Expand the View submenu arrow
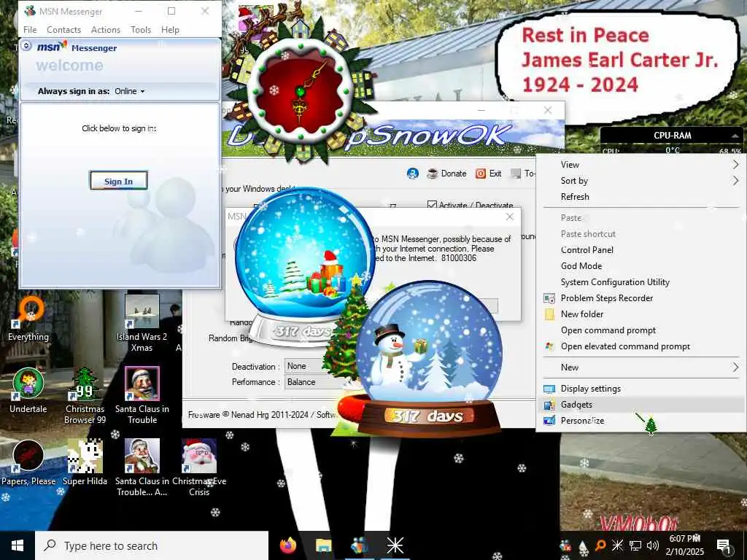This screenshot has height=560, width=747. [735, 164]
